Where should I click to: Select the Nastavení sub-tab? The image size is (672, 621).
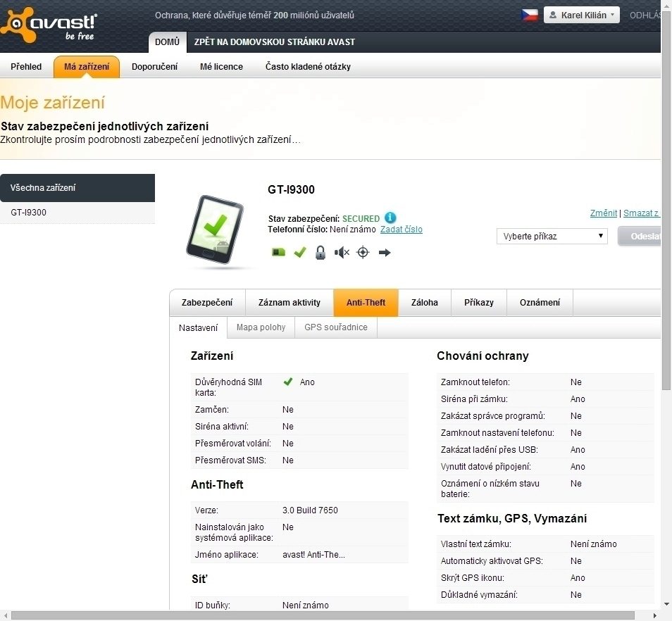coord(198,327)
